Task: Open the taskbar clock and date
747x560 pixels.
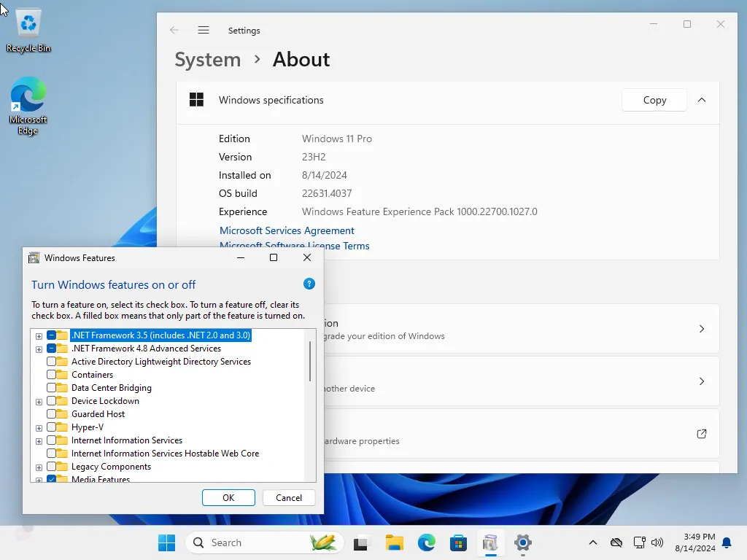Action: pos(695,542)
